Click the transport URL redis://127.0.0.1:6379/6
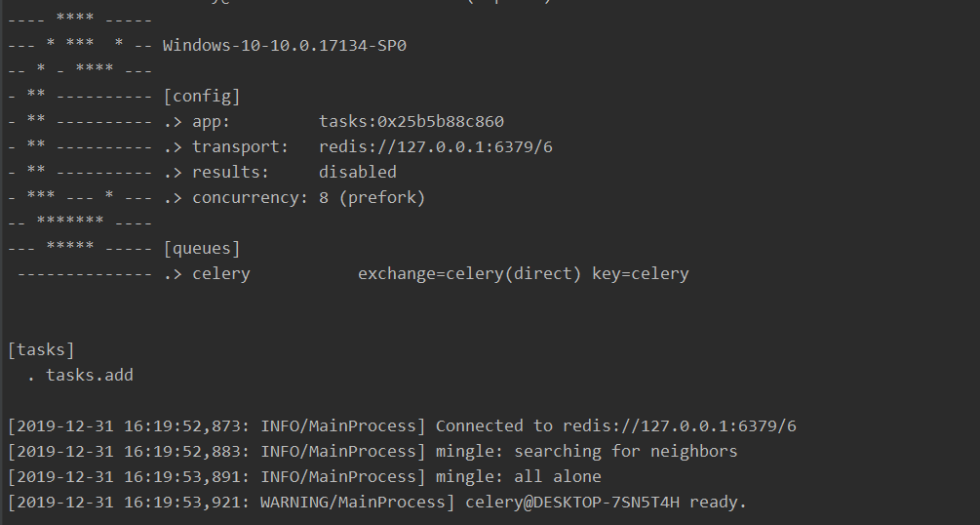Image resolution: width=980 pixels, height=525 pixels. click(436, 147)
